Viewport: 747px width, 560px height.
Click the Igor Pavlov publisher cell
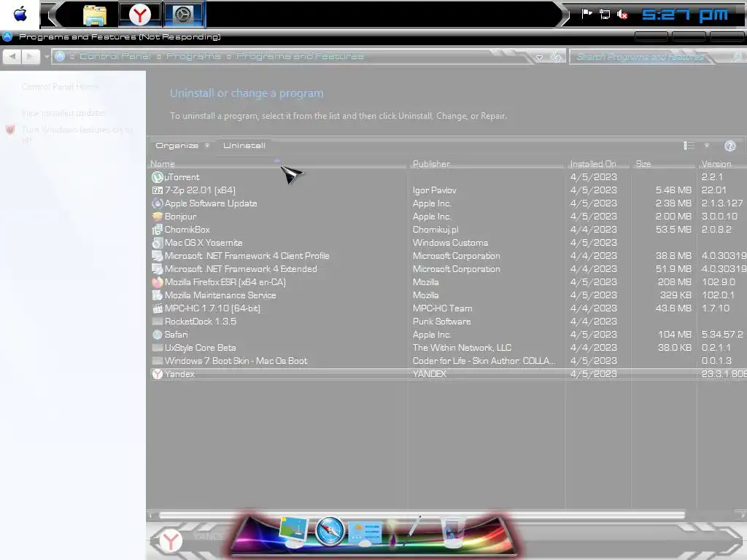tap(435, 190)
